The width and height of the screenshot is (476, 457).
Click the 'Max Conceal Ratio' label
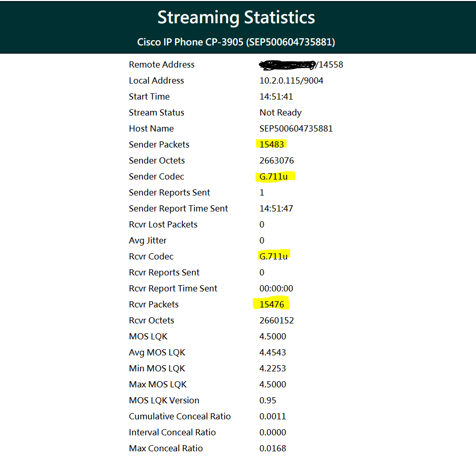click(166, 449)
